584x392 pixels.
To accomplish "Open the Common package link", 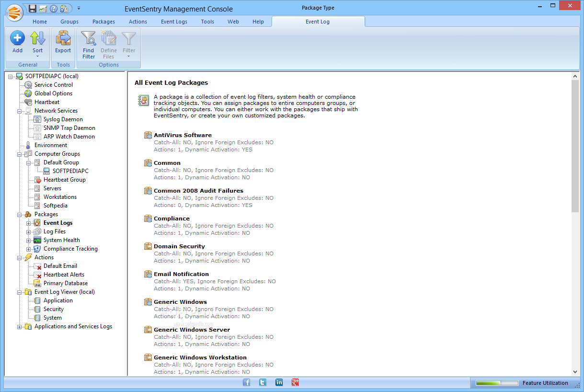I will click(x=167, y=163).
